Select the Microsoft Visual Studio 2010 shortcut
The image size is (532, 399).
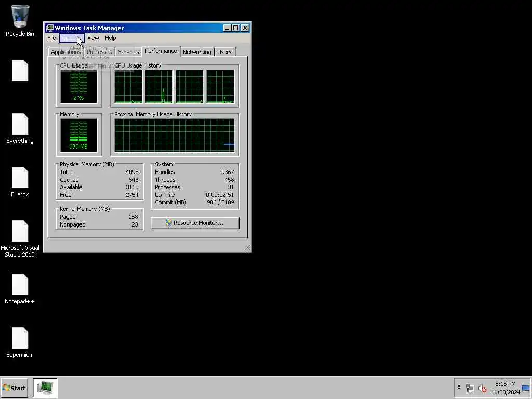point(20,239)
